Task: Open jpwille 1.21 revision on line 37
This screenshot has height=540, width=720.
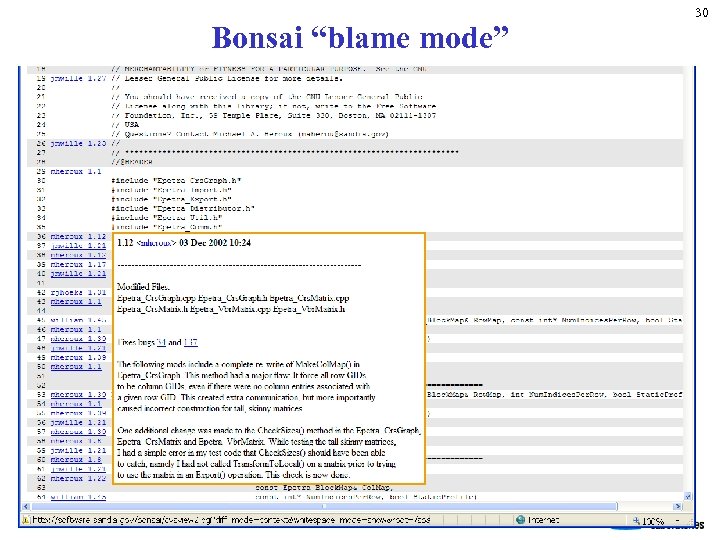Action: click(78, 246)
